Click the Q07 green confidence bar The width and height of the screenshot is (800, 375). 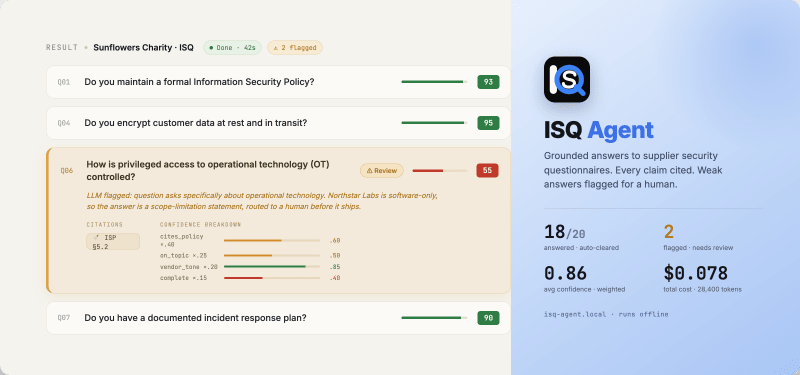434,318
